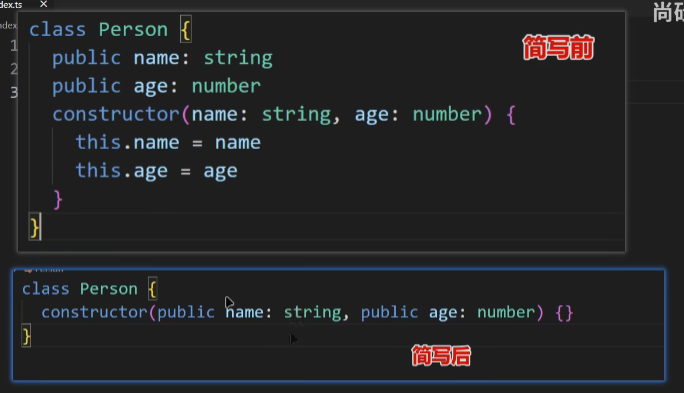Click 'this.age' in the constructor body
The height and width of the screenshot is (393, 684).
[x=122, y=171]
